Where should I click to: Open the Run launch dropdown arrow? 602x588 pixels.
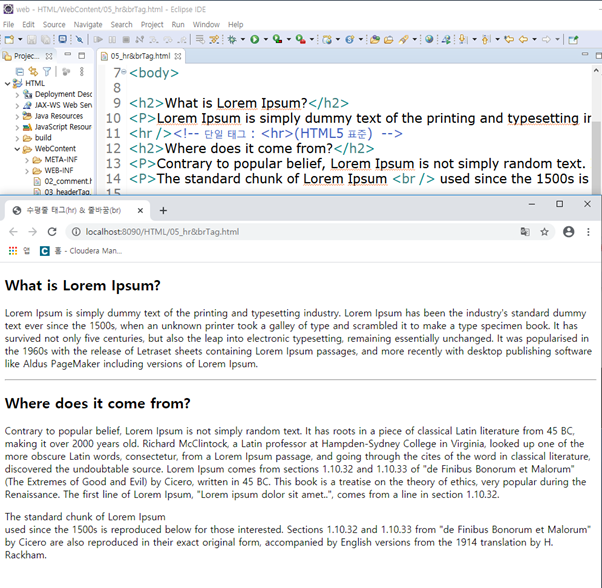266,40
